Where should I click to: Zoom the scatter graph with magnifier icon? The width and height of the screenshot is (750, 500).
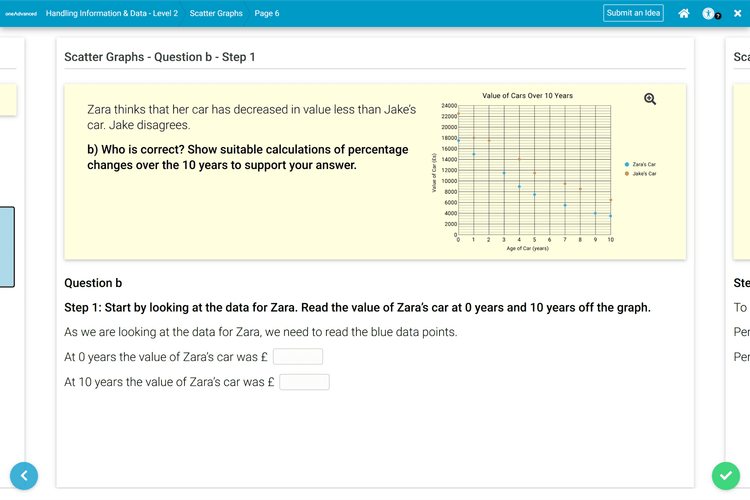650,98
